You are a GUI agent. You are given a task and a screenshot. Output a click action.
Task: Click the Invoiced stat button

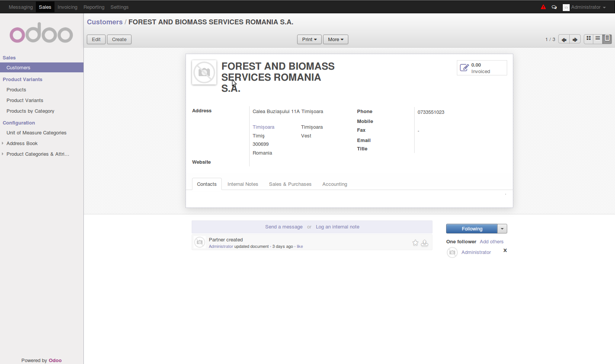(x=482, y=68)
